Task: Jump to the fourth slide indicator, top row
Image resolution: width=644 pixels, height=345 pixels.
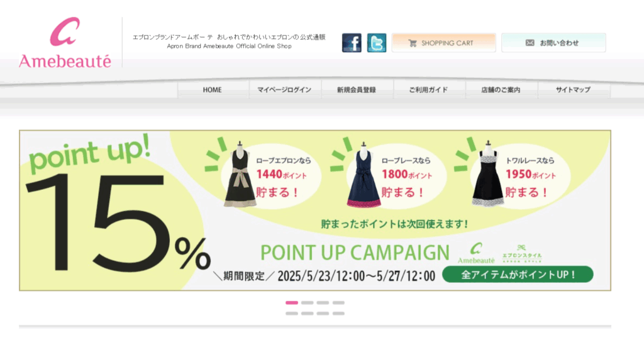Action: (338, 303)
